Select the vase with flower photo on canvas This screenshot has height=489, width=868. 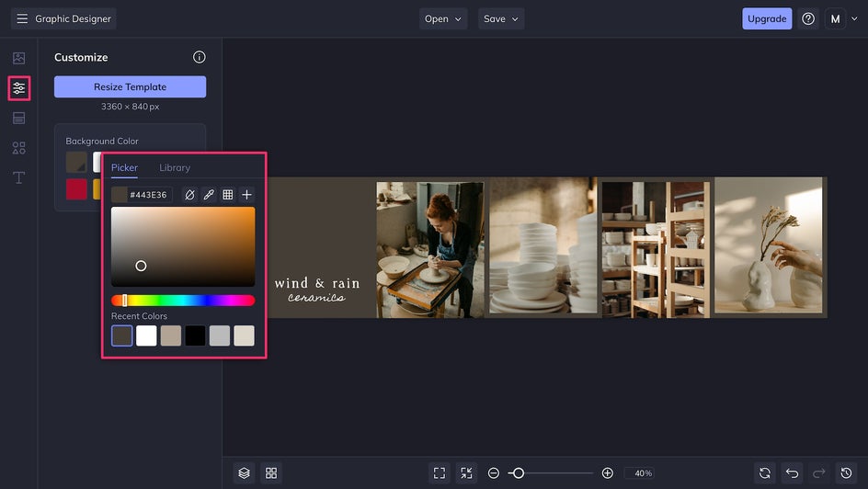[769, 245]
